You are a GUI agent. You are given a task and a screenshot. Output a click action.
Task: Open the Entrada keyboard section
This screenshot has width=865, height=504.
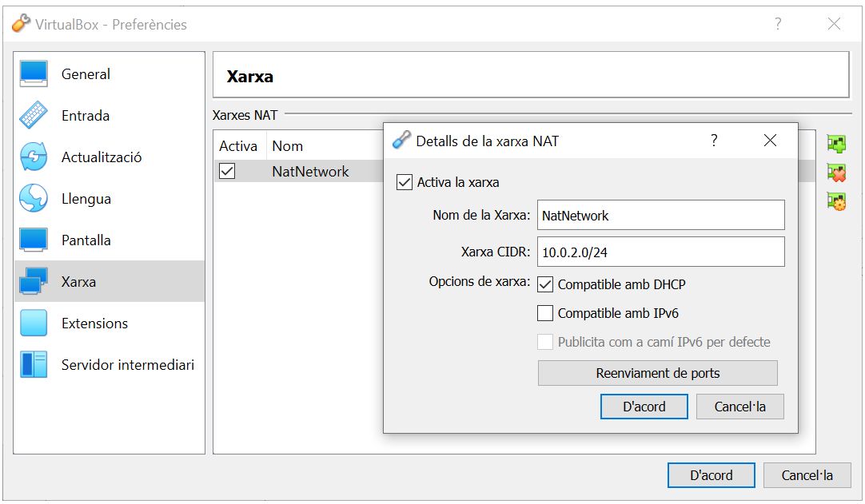[x=34, y=116]
